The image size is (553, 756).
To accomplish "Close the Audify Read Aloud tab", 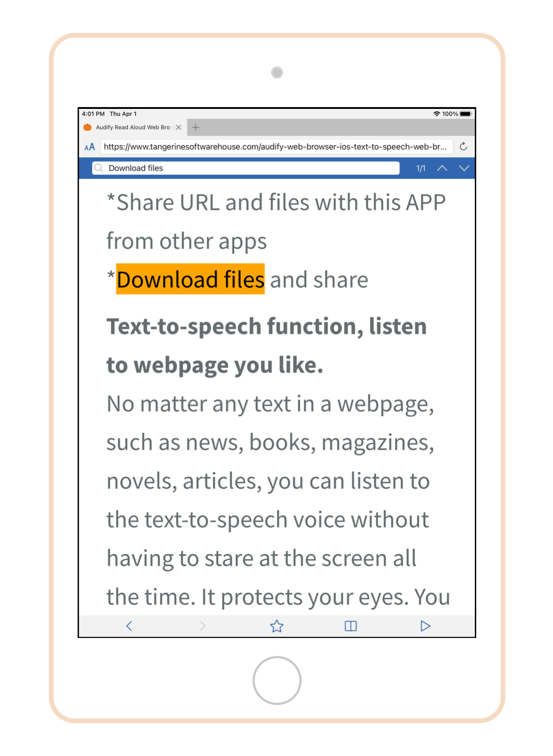I will [178, 127].
